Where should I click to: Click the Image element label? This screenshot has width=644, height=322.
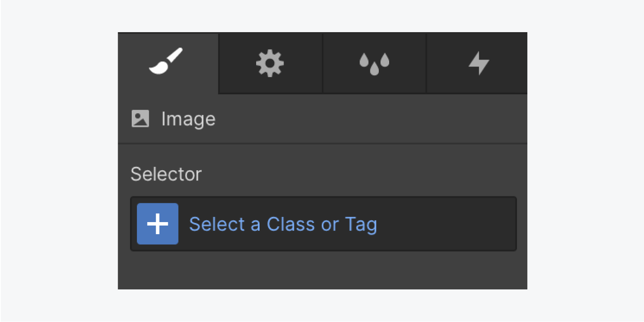188,119
